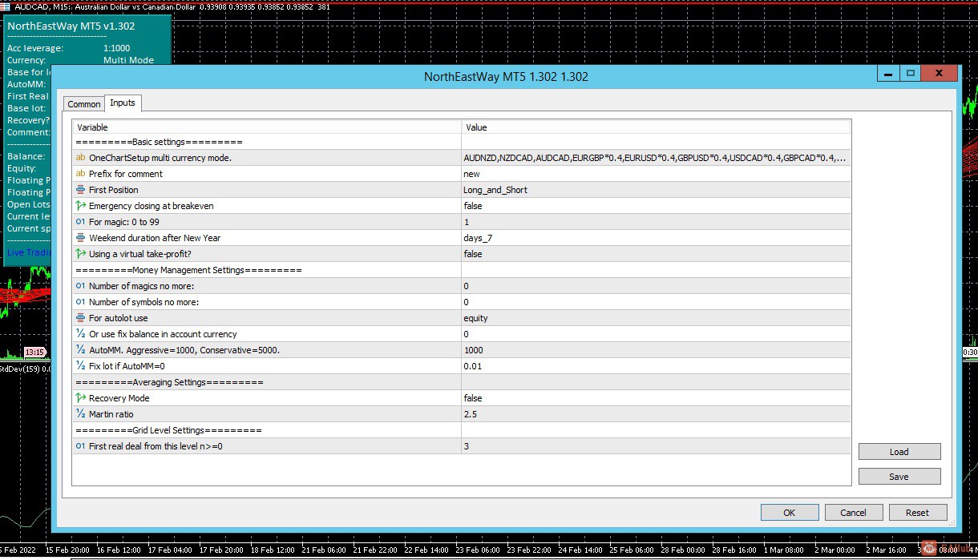Click the Variable column header

coord(267,127)
